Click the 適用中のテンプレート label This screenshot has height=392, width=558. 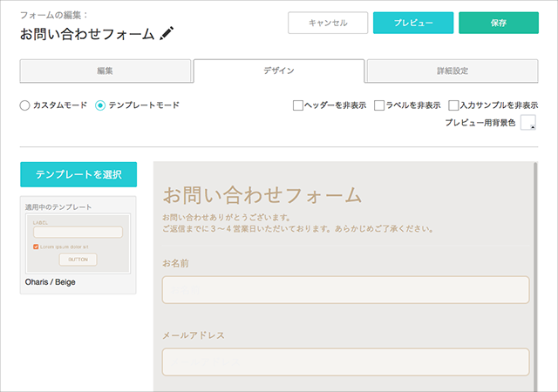[x=58, y=207]
